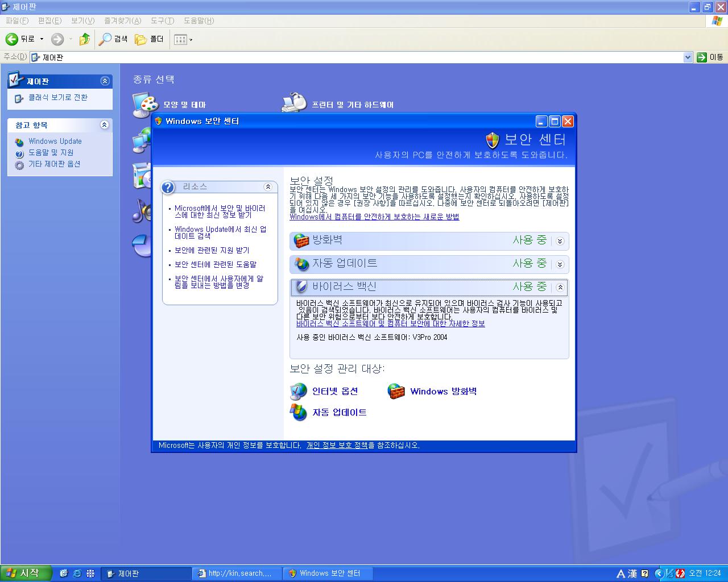This screenshot has height=582, width=728.
Task: Click the Windows 보안 센터 taskbar button
Action: point(328,573)
